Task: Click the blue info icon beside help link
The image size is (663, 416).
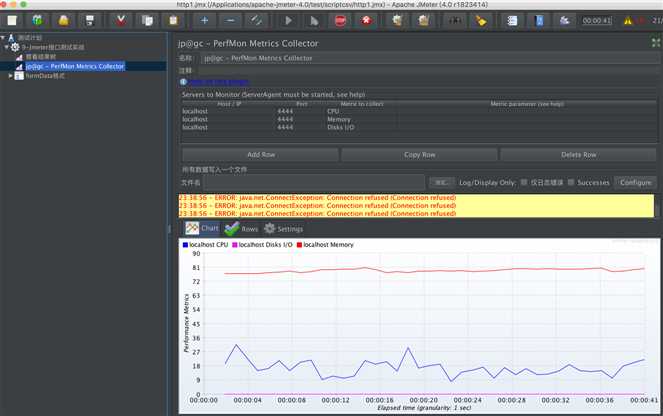Action: pos(183,82)
